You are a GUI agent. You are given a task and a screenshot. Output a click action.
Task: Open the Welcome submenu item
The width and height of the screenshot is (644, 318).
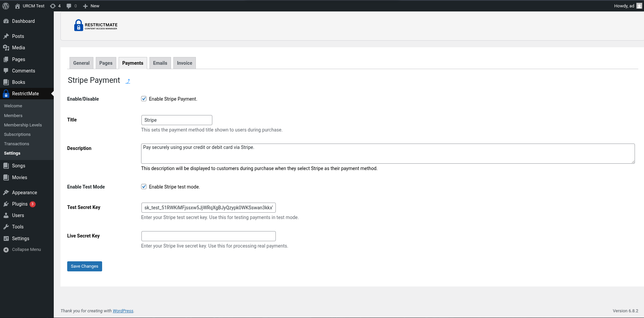[13, 106]
